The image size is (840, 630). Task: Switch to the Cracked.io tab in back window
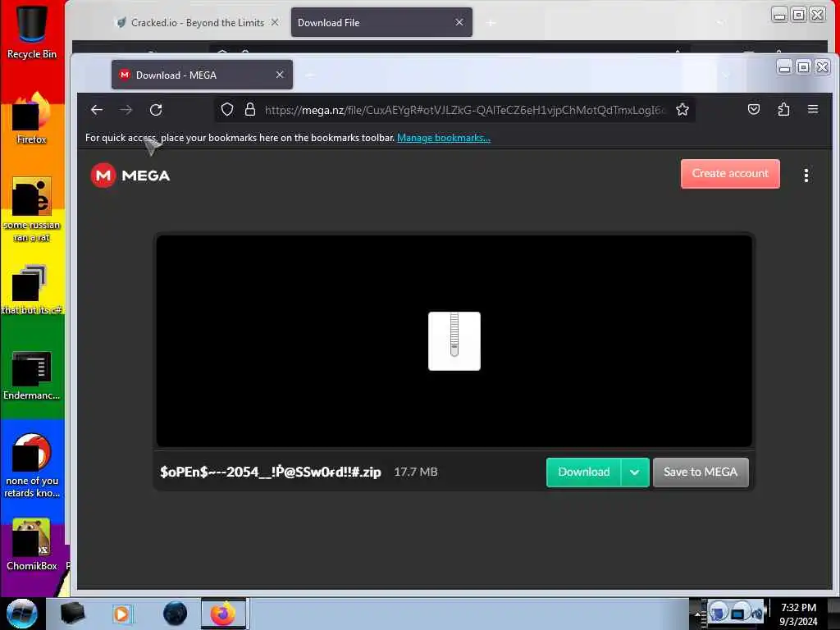(198, 22)
